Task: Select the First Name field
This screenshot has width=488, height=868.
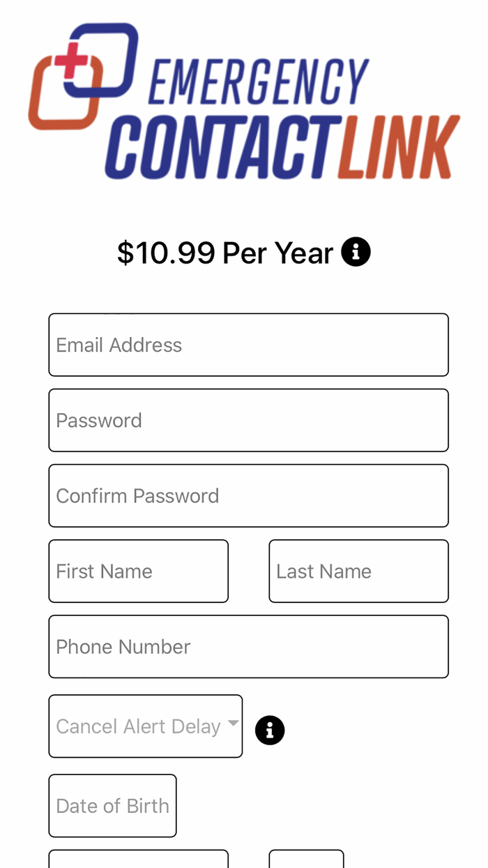Action: pos(138,570)
